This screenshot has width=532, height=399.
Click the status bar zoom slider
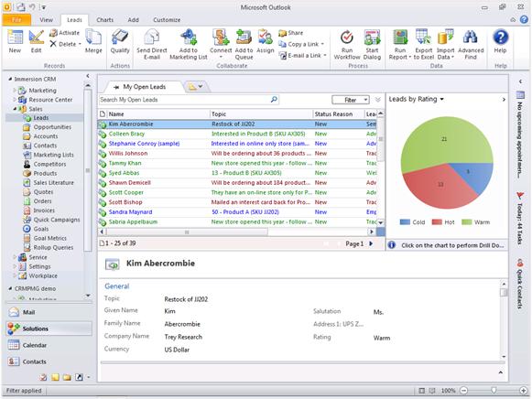point(494,391)
